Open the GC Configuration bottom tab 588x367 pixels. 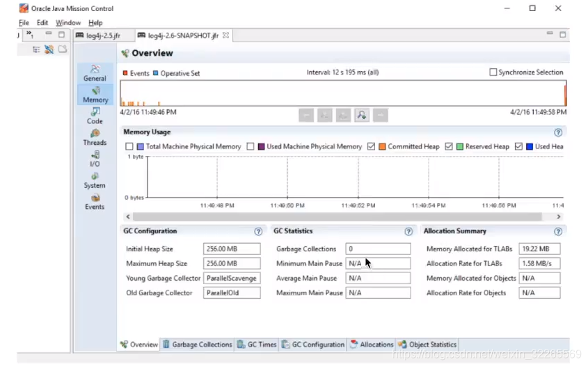312,345
